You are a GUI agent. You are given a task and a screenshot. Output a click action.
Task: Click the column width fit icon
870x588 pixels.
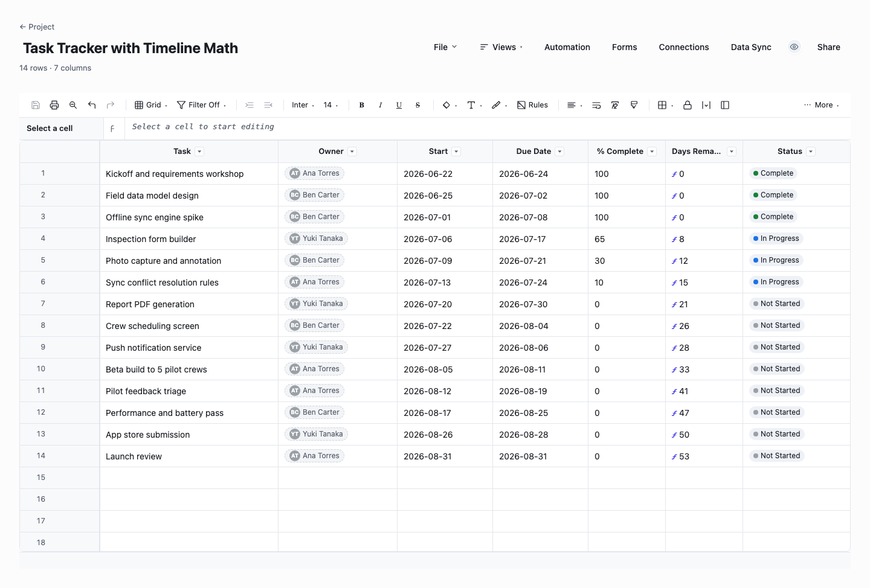(x=706, y=105)
